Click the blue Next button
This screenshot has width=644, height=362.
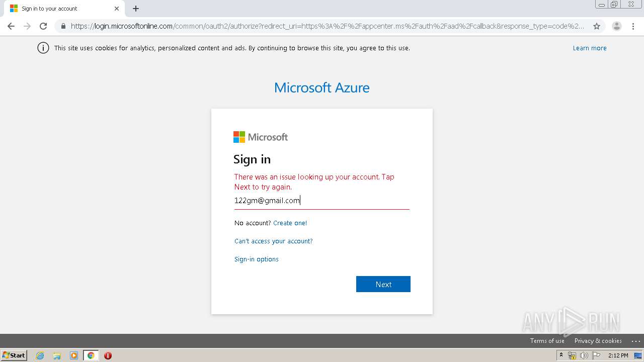click(383, 284)
